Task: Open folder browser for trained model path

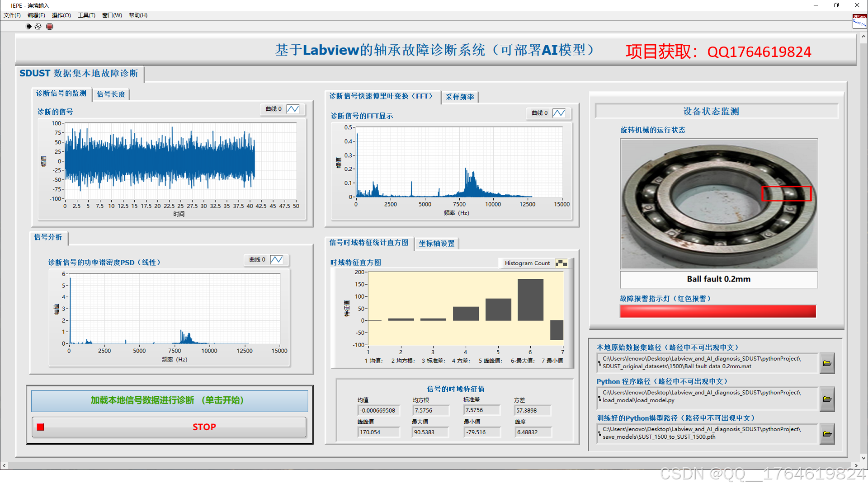Action: click(x=827, y=434)
